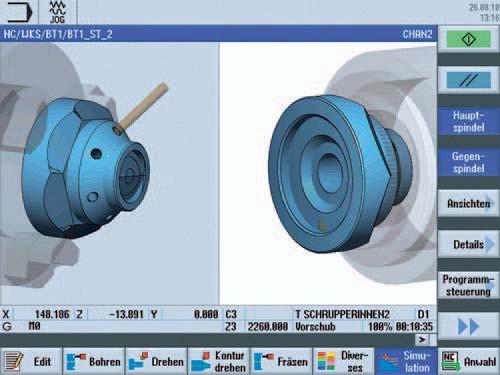Open the Fräsen milling menu
500x375 pixels.
[281, 362]
